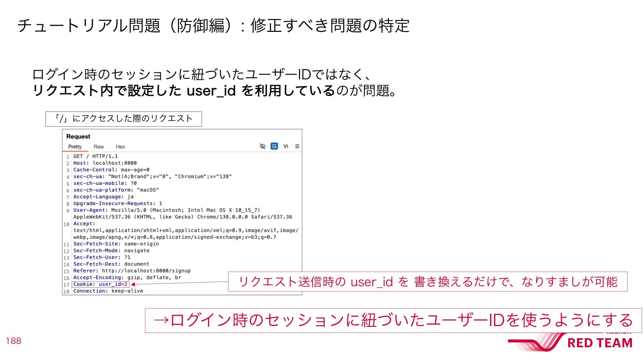644x362 pixels.
Task: Click the webp,image/apng accept value line
Action: point(175,237)
